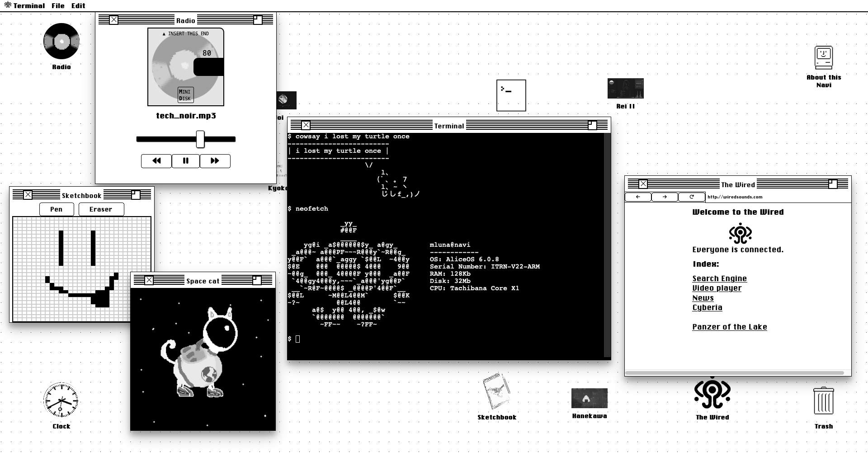Viewport: 868px width, 457px height.
Task: Open the Radio vinyl desktop icon
Action: click(x=61, y=41)
